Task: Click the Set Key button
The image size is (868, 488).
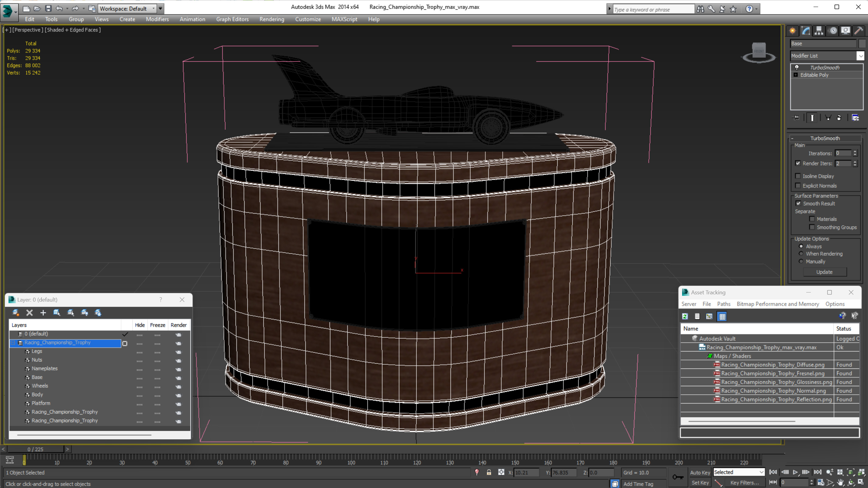Action: tap(700, 483)
